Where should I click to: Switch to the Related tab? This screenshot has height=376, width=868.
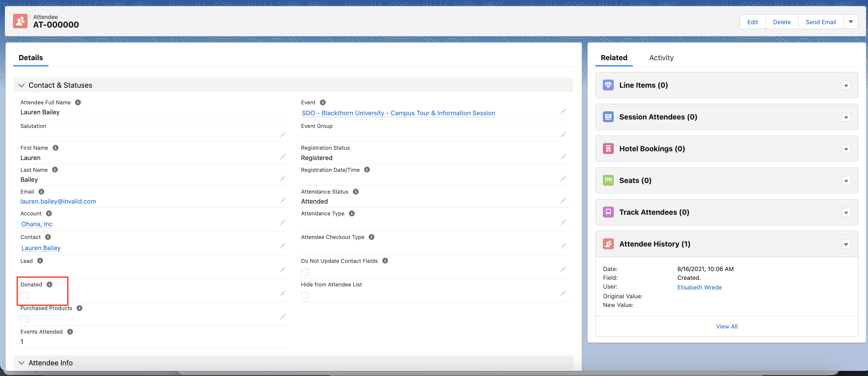[614, 57]
